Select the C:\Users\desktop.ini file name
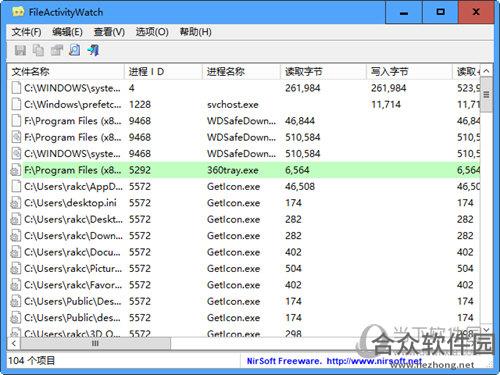The width and height of the screenshot is (500, 375). [x=70, y=203]
